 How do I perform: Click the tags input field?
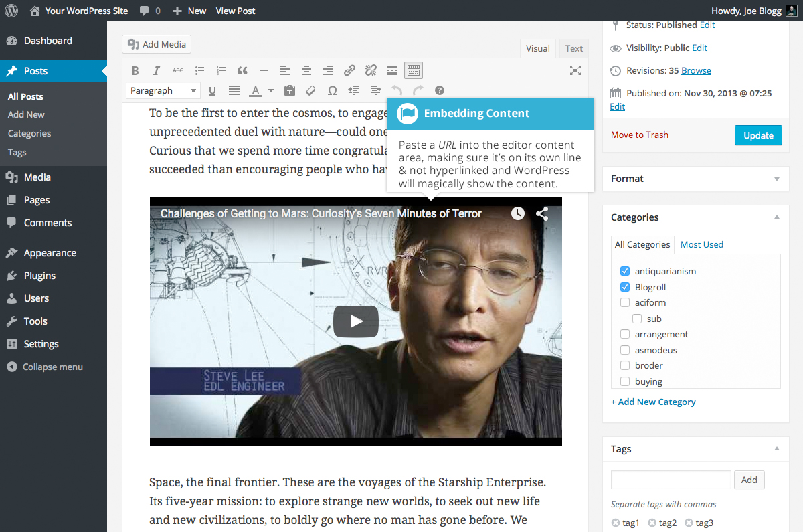[671, 480]
